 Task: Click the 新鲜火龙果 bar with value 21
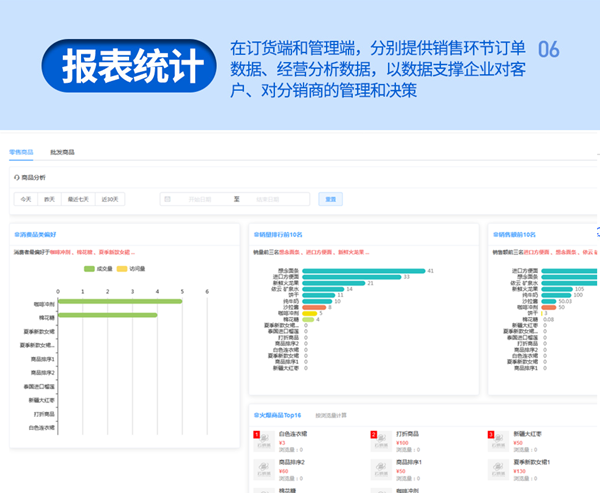pyautogui.click(x=334, y=283)
